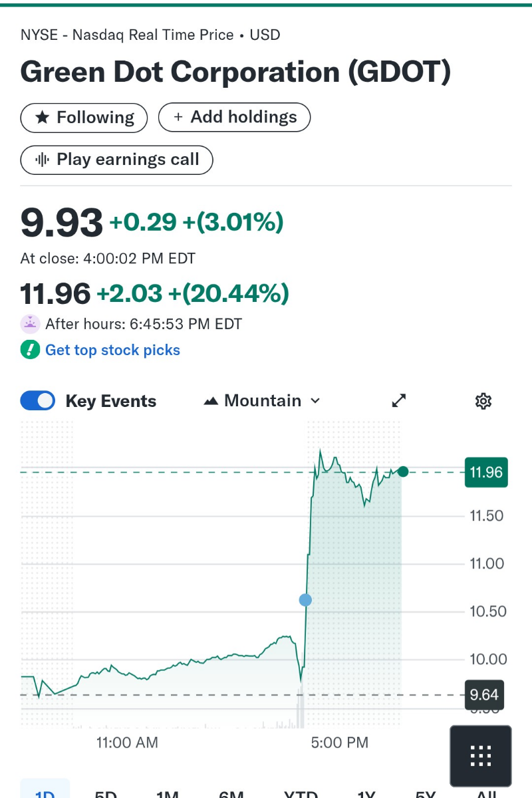Click the star Following button

point(84,118)
